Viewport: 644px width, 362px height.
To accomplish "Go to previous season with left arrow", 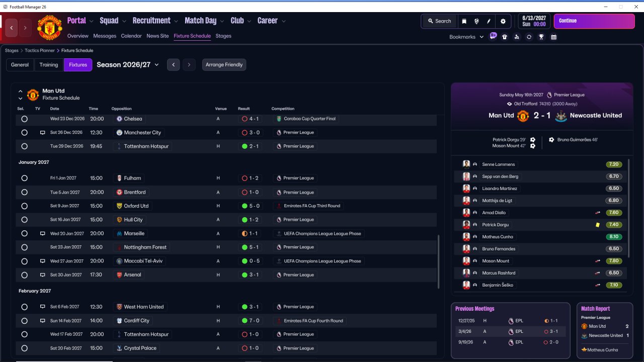I will (173, 65).
